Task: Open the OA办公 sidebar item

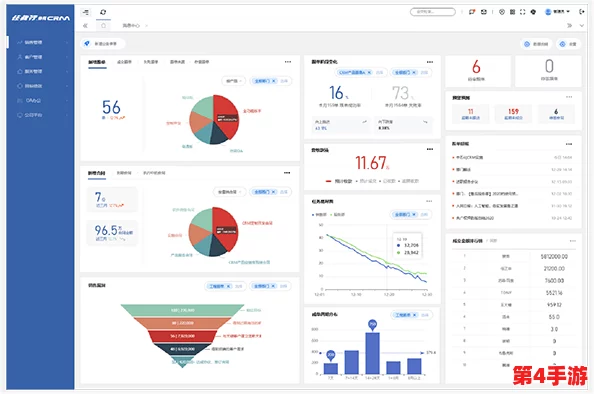Action: click(x=42, y=100)
